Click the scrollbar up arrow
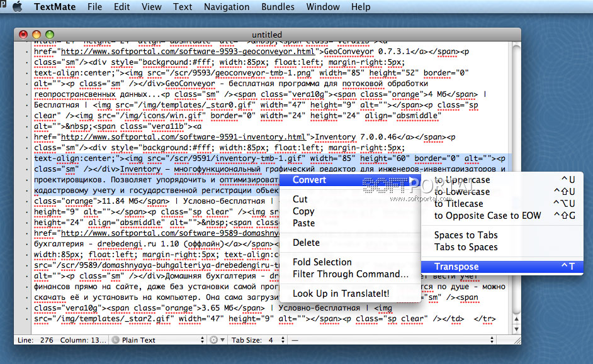 pos(516,319)
